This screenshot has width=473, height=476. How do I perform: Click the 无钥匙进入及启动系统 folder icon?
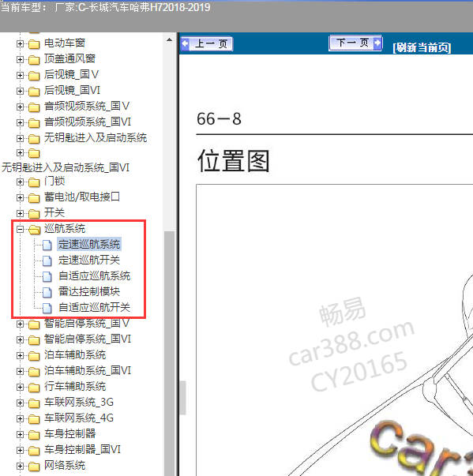click(34, 139)
